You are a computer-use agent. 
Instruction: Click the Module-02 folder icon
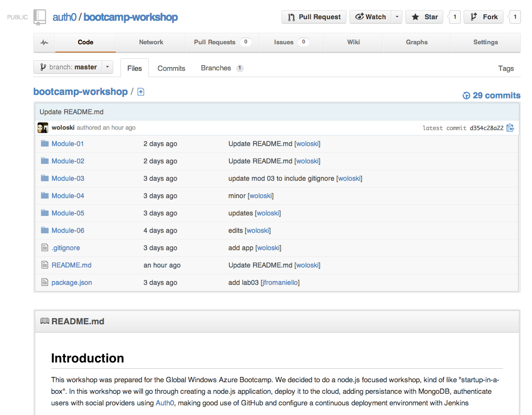pos(45,161)
